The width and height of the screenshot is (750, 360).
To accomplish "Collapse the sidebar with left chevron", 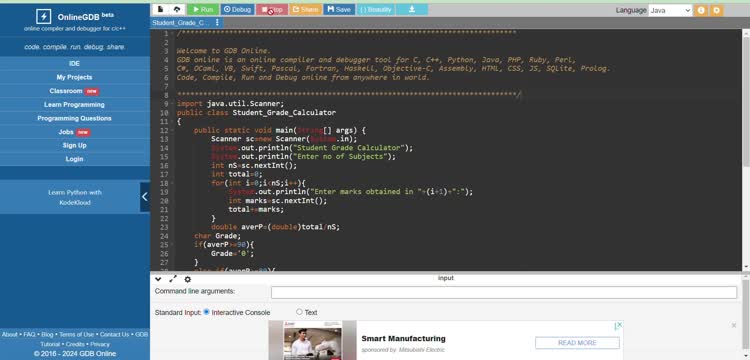I will click(x=144, y=197).
